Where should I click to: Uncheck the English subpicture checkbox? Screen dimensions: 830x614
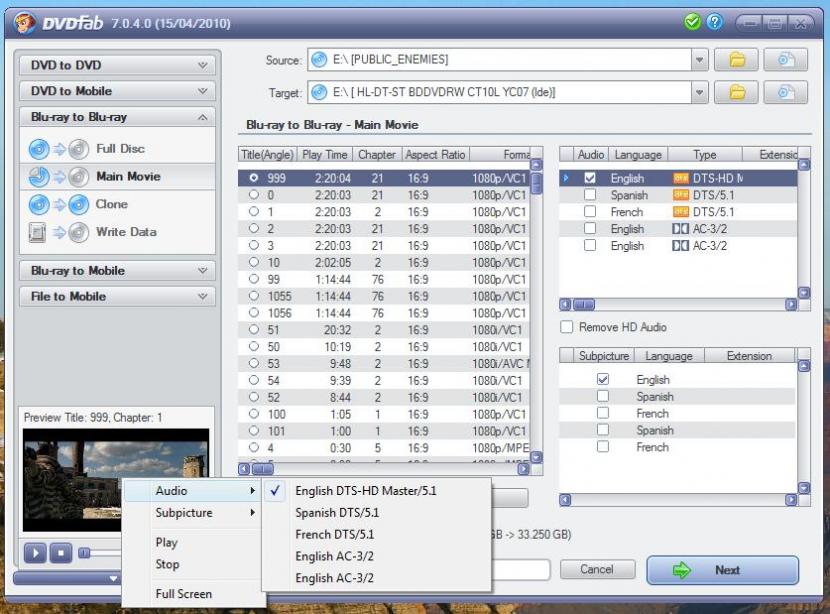(602, 380)
